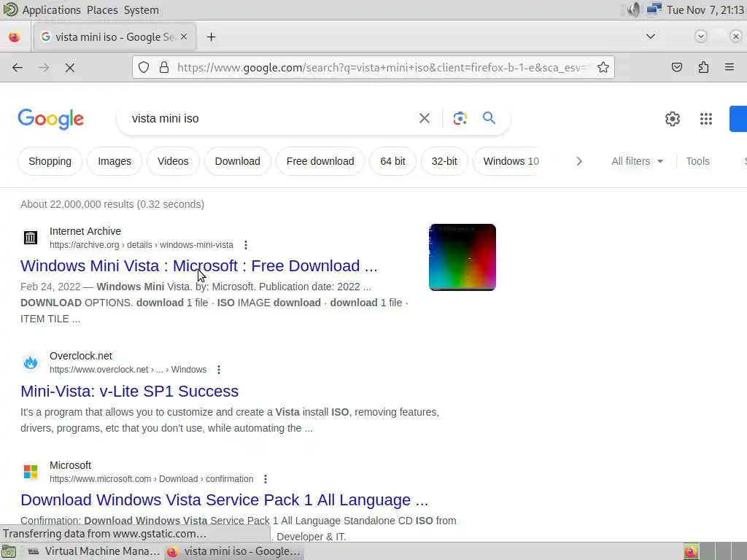The image size is (747, 560).
Task: Open the All filters dropdown
Action: point(637,161)
